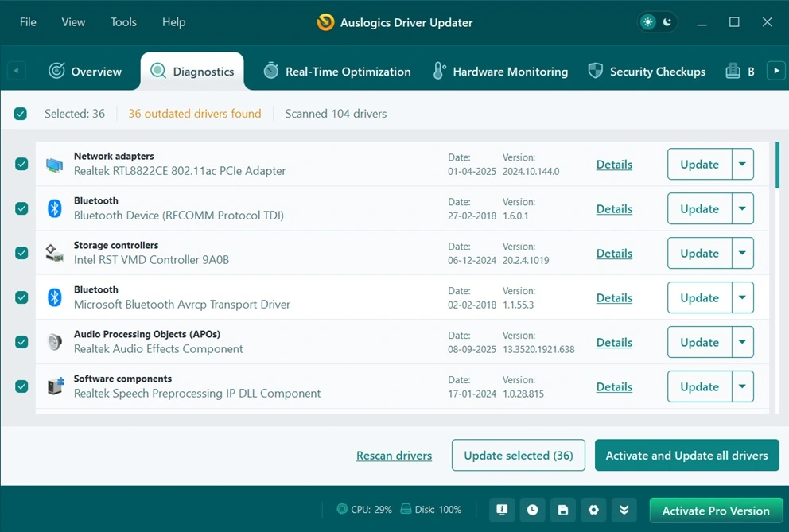
Task: Open Details for Intel RST VMD Controller
Action: point(614,253)
